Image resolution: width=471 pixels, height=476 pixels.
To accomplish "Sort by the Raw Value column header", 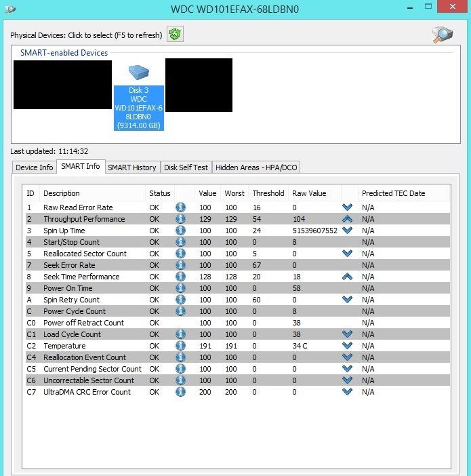I will pos(314,193).
